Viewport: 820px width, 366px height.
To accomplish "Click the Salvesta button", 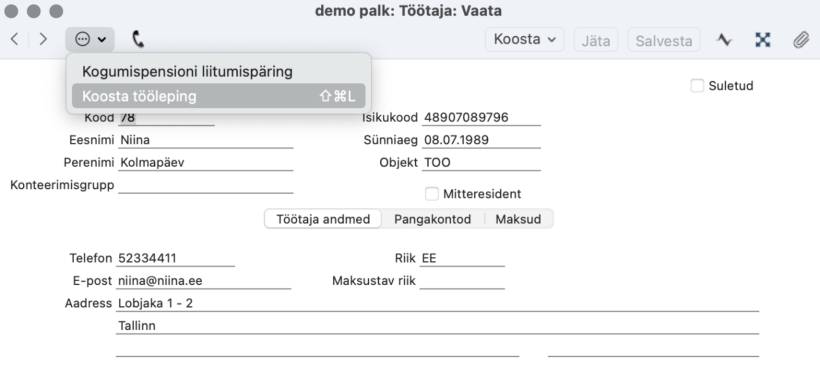I will (664, 40).
